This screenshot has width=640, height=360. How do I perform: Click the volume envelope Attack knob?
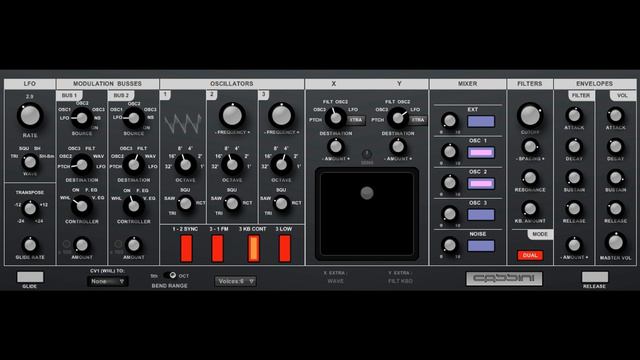click(616, 116)
